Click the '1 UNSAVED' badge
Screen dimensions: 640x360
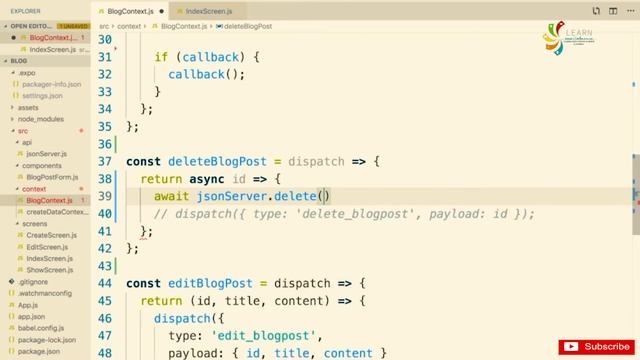pyautogui.click(x=73, y=26)
